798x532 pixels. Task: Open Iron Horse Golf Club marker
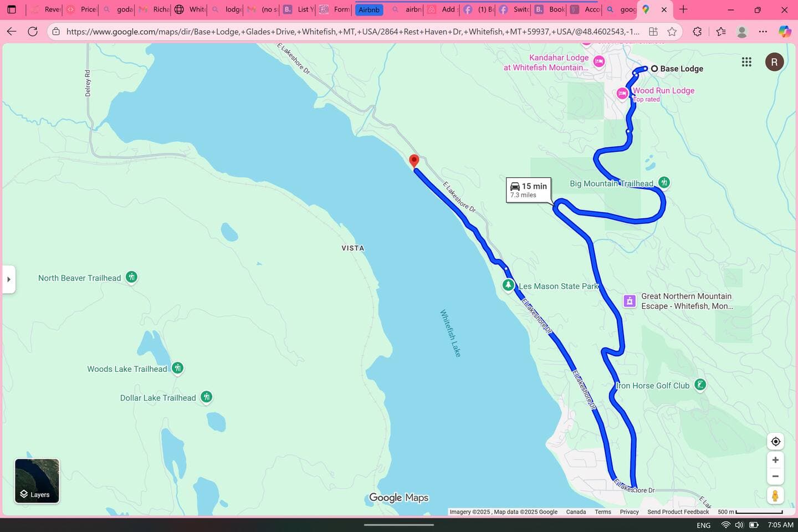coord(700,385)
